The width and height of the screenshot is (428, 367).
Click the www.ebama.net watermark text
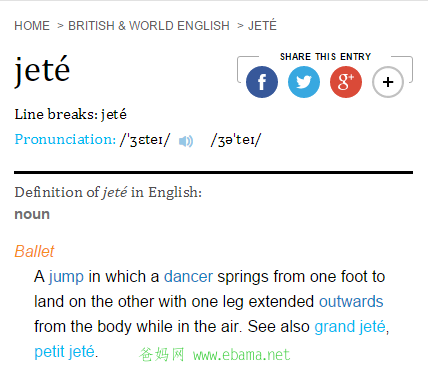[241, 355]
